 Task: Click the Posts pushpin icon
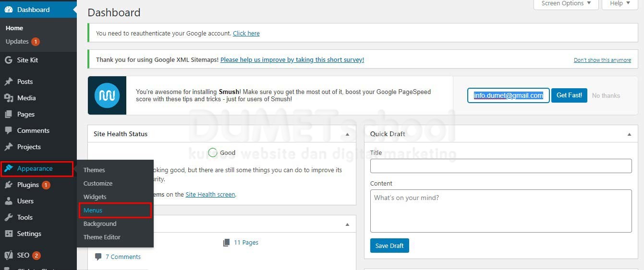[9, 82]
